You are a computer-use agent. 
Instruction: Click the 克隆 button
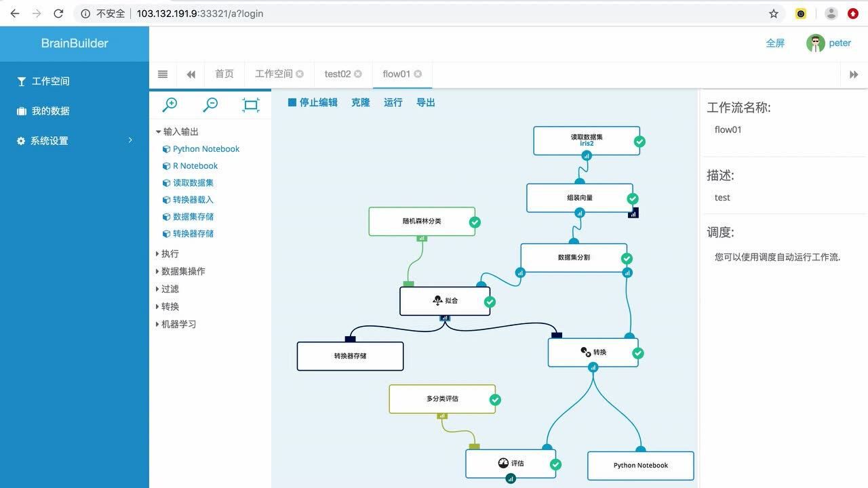361,102
